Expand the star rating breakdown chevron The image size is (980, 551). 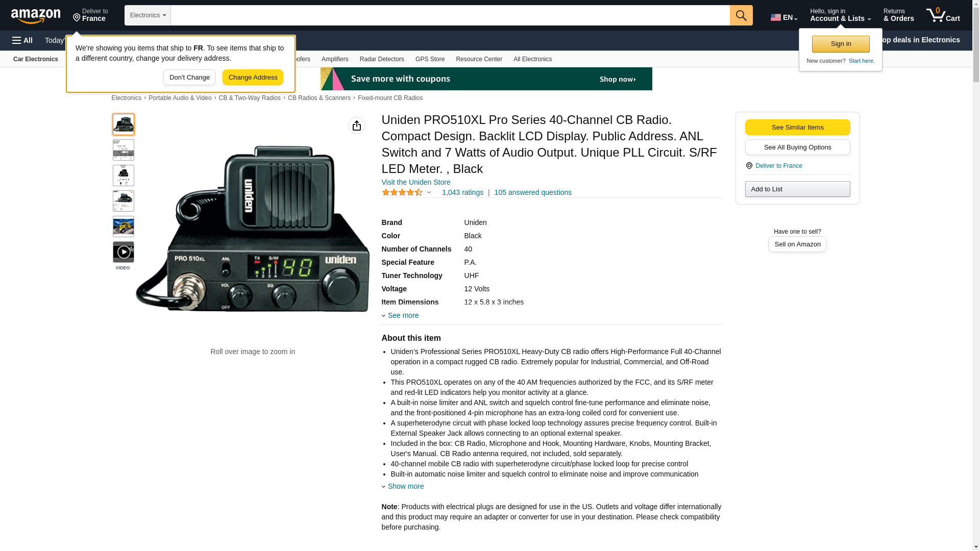tap(429, 193)
